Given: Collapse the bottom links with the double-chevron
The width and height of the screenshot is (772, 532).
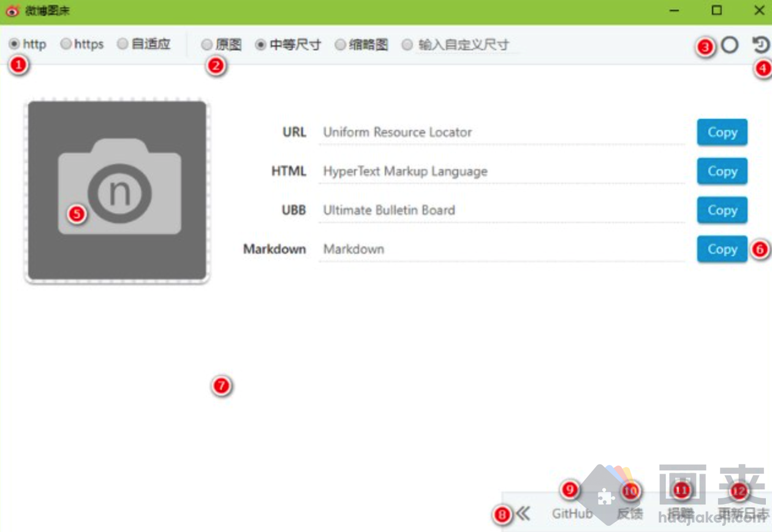Looking at the screenshot, I should [x=523, y=514].
